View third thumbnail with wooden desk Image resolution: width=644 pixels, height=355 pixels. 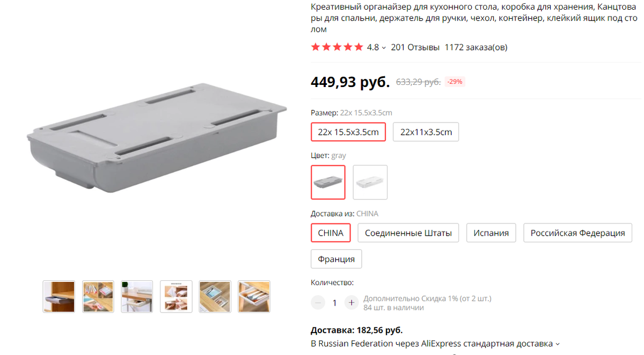137,296
